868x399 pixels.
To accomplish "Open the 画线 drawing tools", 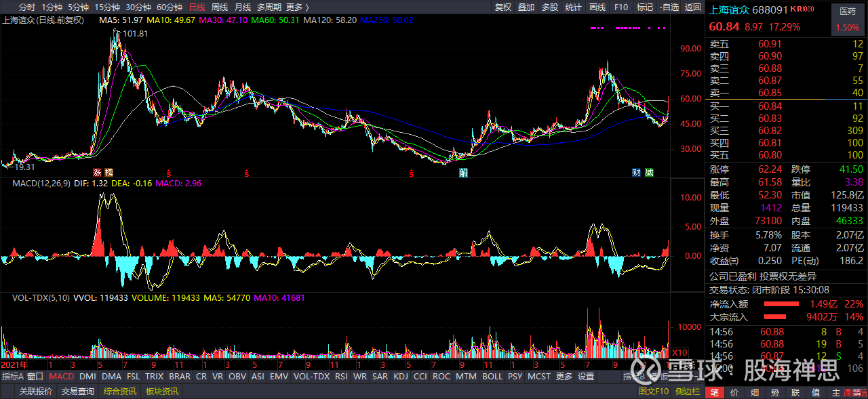I will click(x=597, y=7).
